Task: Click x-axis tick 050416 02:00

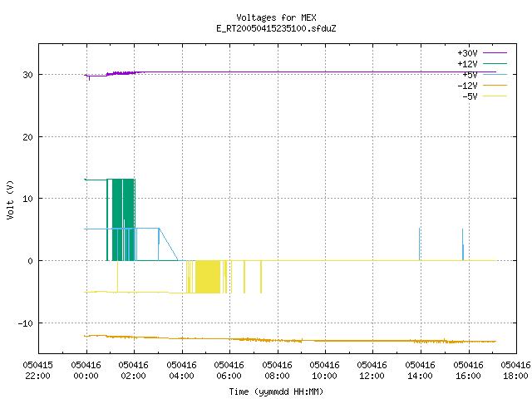Action: 133,371
